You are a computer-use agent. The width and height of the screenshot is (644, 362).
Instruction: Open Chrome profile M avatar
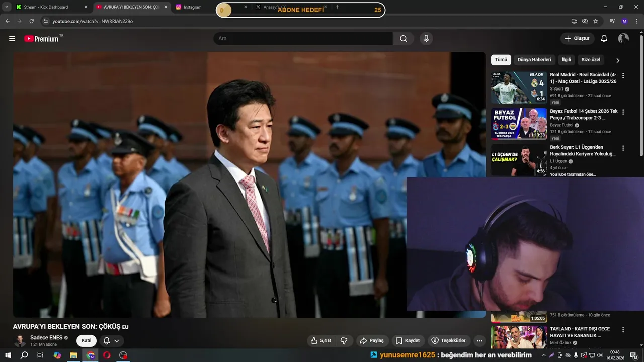[624, 21]
